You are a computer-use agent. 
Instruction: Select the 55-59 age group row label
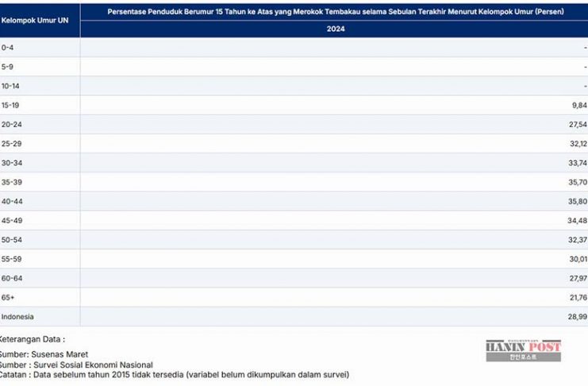11,259
